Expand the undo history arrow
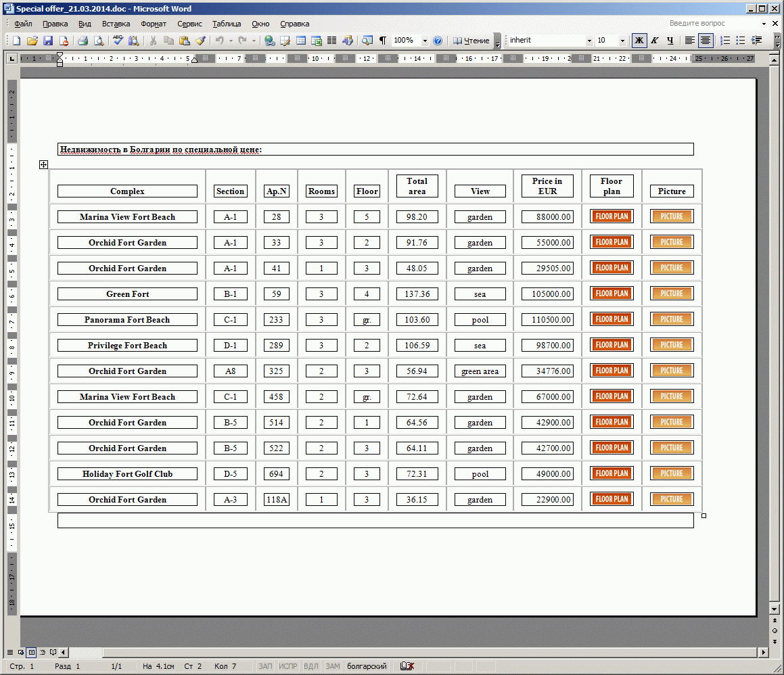The image size is (784, 675). click(231, 41)
